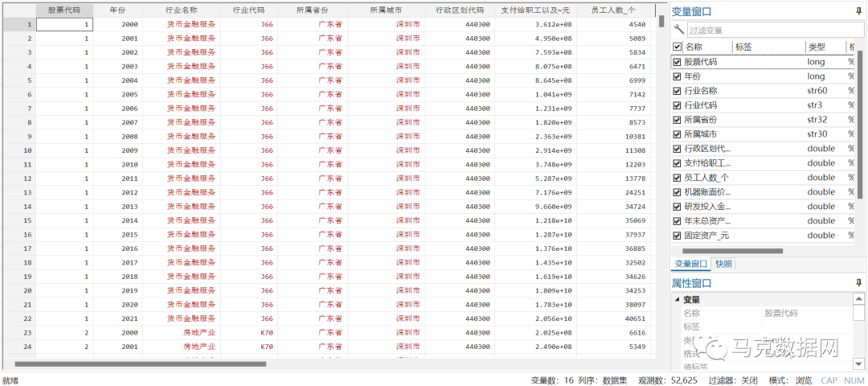868x386 pixels.
Task: Select the 员工人数_个 column header in data grid
Action: pyautogui.click(x=613, y=10)
